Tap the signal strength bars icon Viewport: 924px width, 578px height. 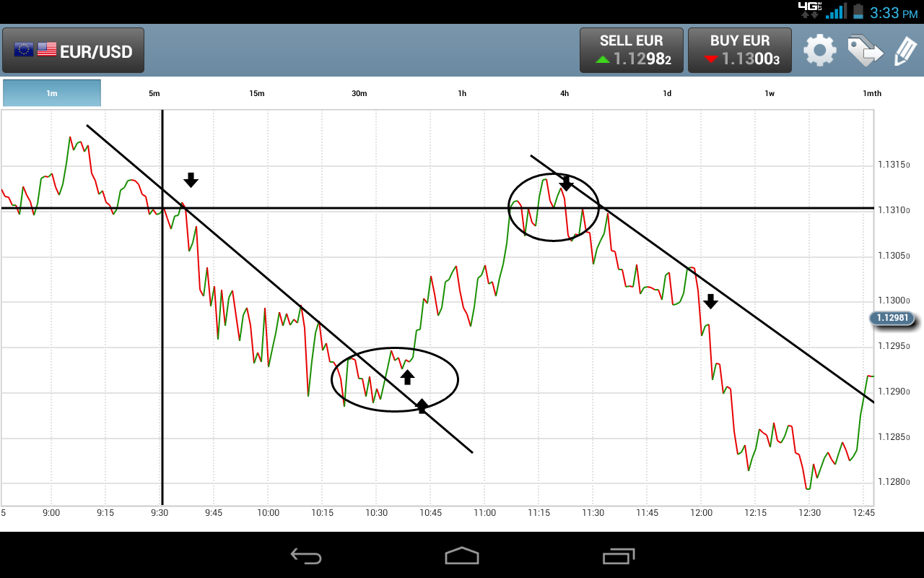[x=836, y=11]
